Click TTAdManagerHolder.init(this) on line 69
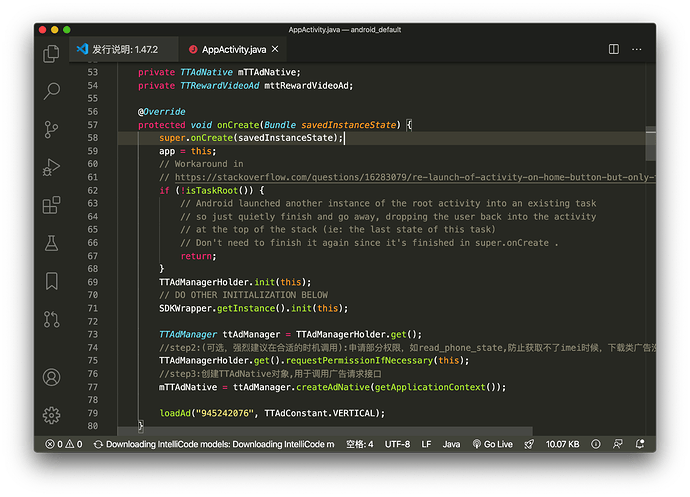 [235, 282]
